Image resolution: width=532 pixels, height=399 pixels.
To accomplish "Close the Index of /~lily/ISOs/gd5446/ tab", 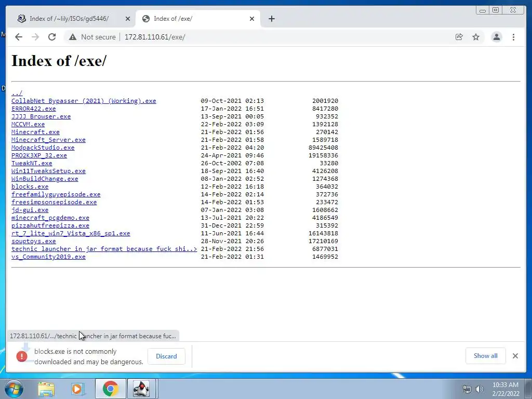I will click(128, 19).
